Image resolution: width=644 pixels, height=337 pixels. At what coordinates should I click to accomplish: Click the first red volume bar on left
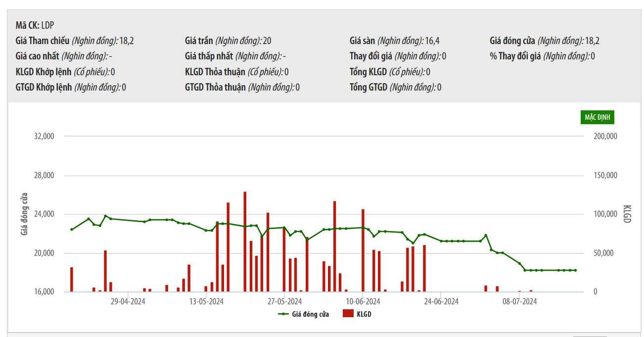click(72, 280)
